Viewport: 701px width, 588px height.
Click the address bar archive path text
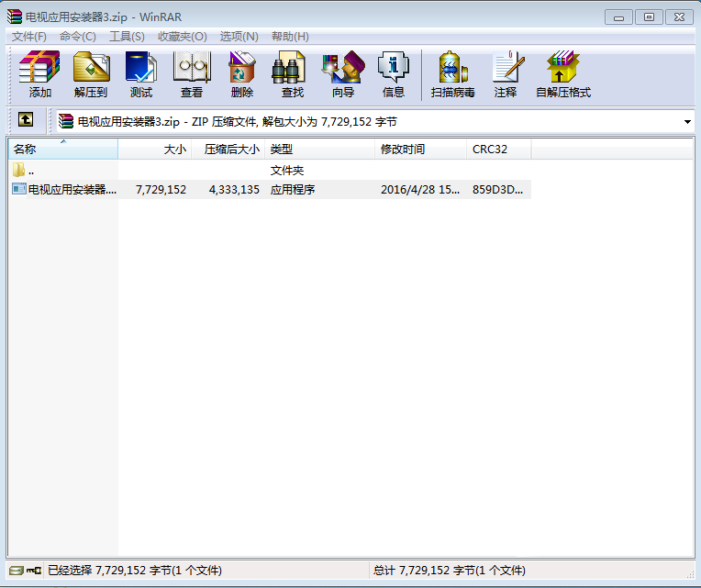click(x=238, y=121)
